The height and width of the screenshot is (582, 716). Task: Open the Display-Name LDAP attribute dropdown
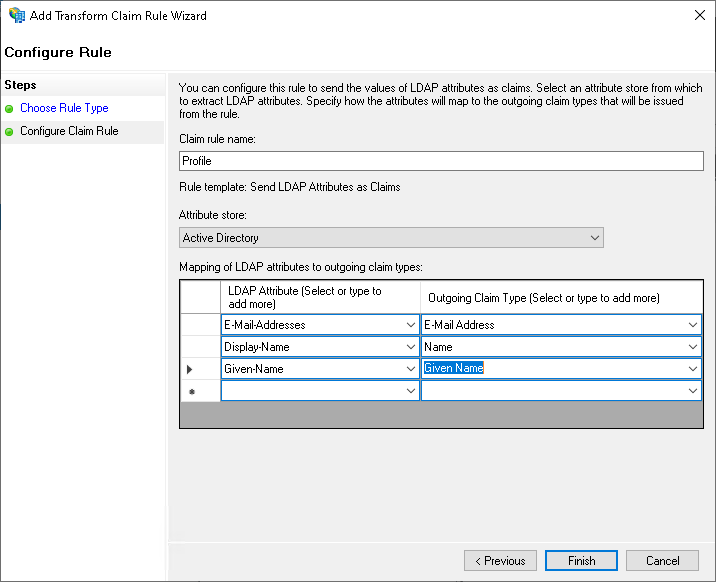pyautogui.click(x=412, y=347)
